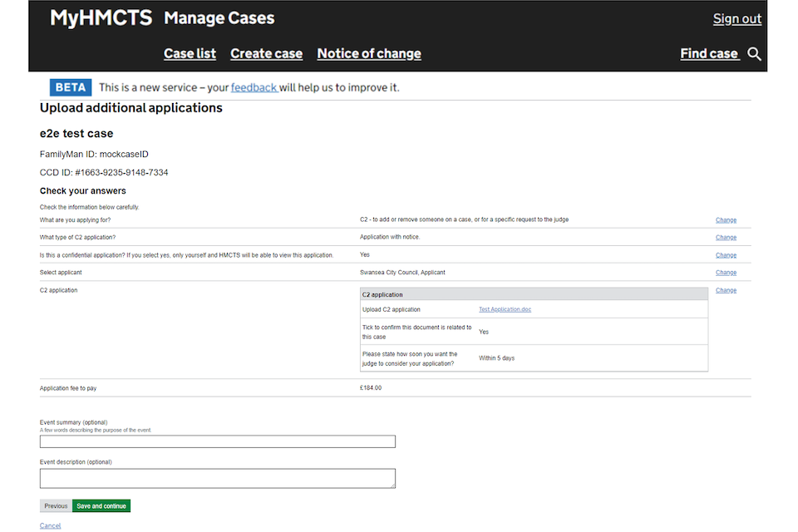Click the search magnifier icon
Image resolution: width=798 pixels, height=532 pixels.
click(754, 54)
